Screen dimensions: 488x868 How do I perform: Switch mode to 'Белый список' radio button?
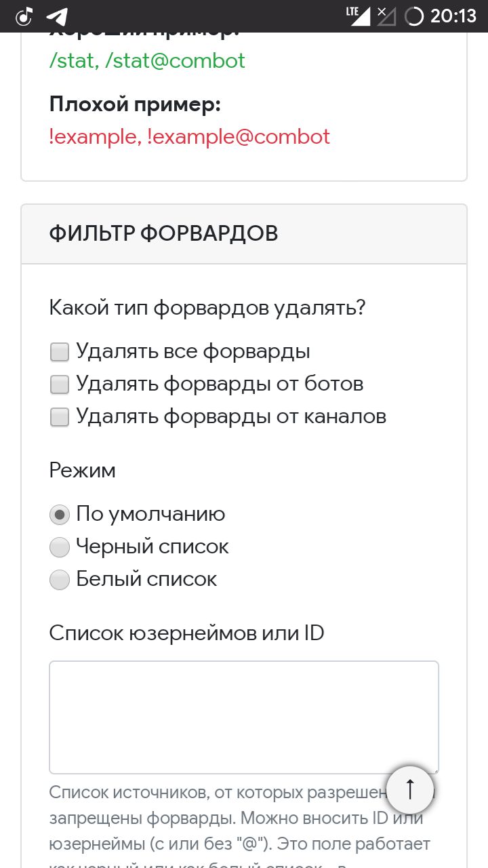pyautogui.click(x=60, y=580)
